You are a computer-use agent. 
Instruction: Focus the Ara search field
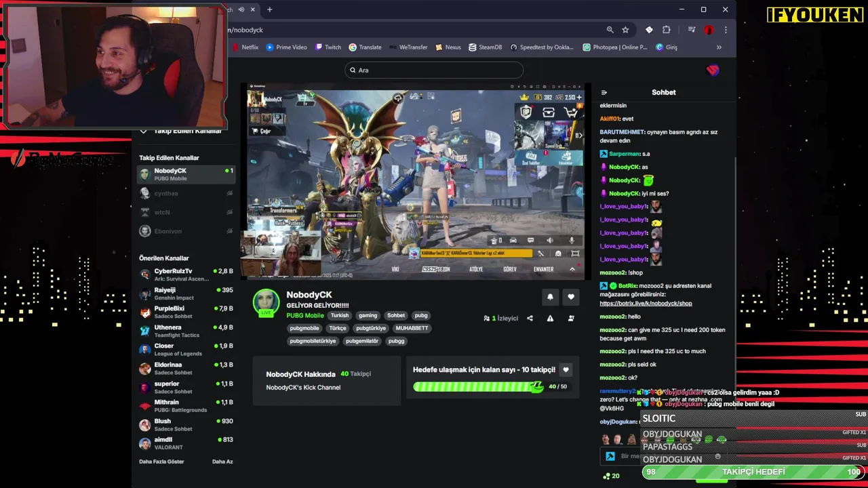point(433,70)
